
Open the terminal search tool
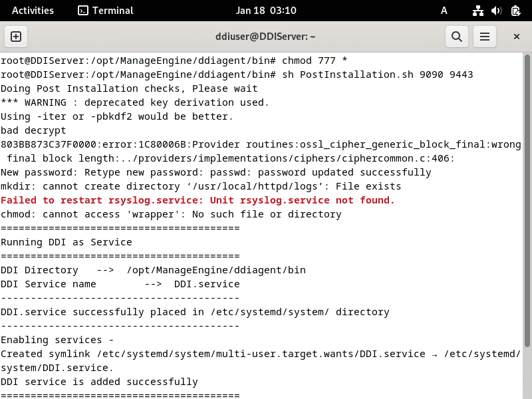point(457,37)
